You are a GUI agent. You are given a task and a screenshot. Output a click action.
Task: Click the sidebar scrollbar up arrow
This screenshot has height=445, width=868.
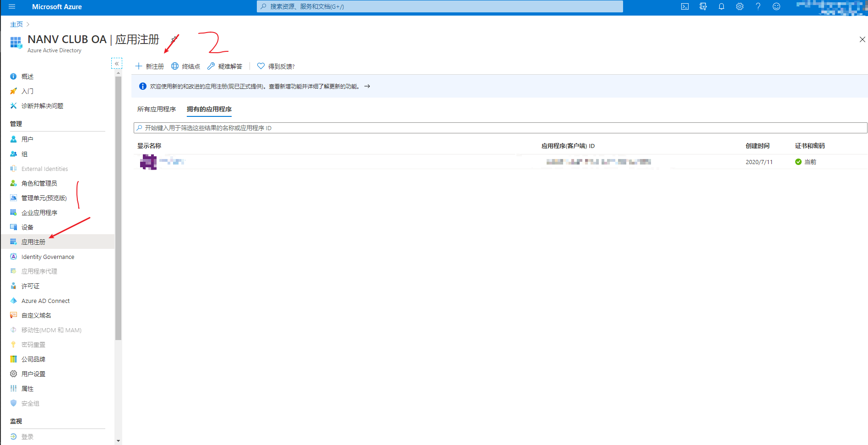119,73
